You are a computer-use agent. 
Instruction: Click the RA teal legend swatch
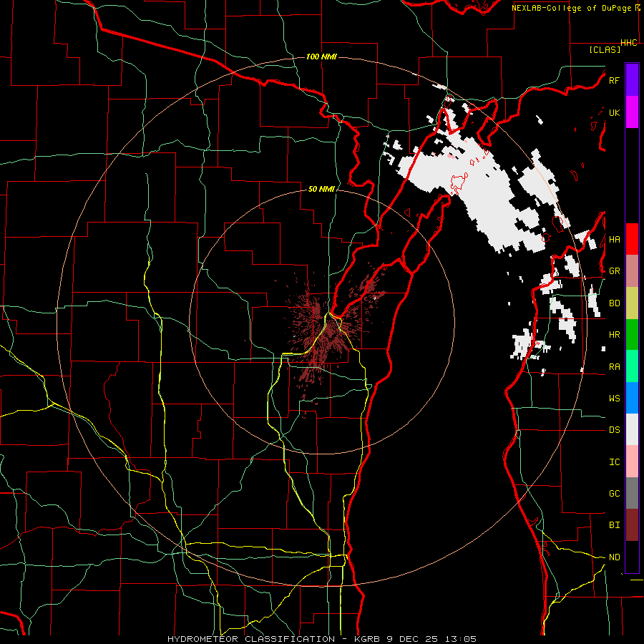[632, 366]
